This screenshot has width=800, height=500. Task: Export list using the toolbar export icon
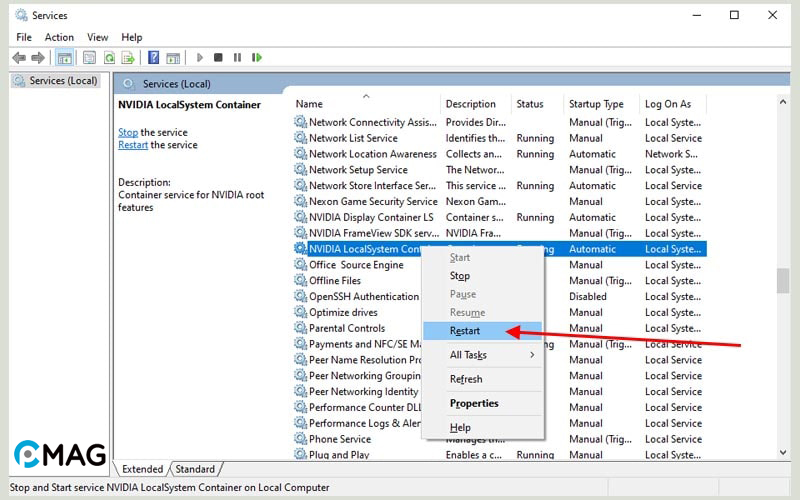click(x=128, y=58)
